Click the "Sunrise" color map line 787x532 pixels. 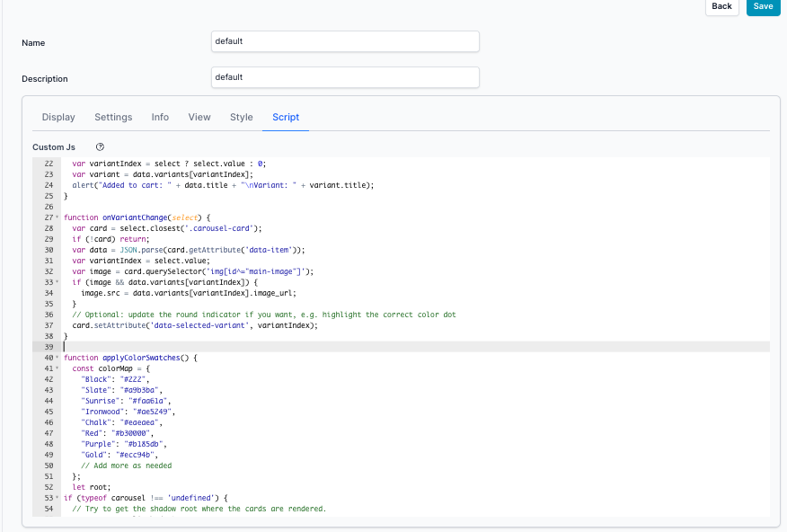(x=126, y=401)
